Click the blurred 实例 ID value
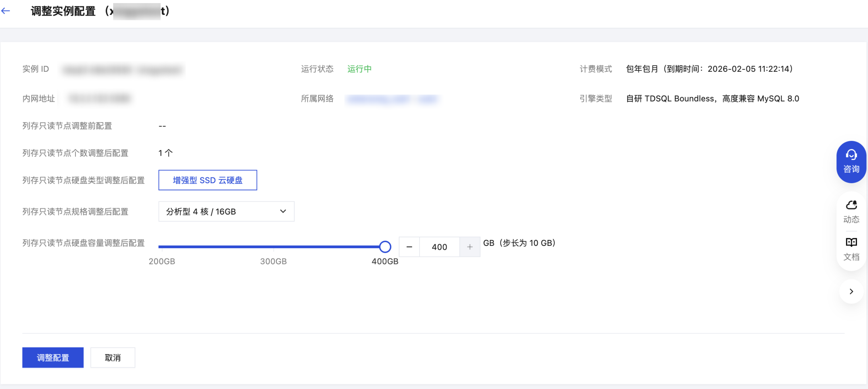 [x=123, y=70]
